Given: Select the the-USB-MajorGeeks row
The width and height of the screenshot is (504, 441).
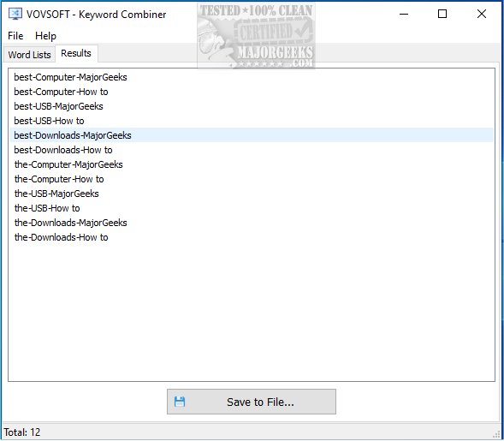Looking at the screenshot, I should [252, 194].
